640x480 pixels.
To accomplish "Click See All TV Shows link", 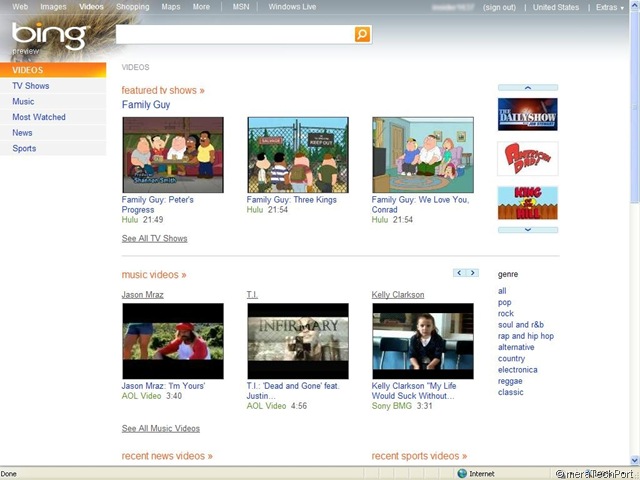I will (x=154, y=238).
